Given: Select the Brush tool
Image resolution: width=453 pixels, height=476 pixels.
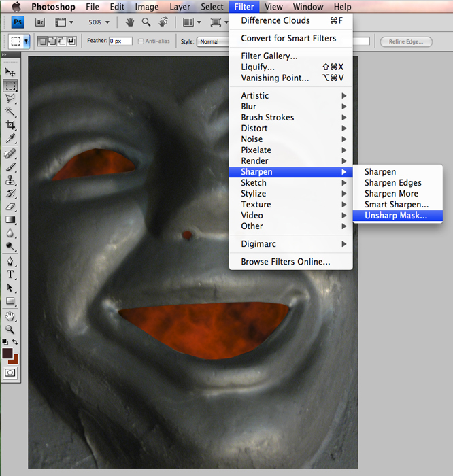Looking at the screenshot, I should tap(10, 167).
